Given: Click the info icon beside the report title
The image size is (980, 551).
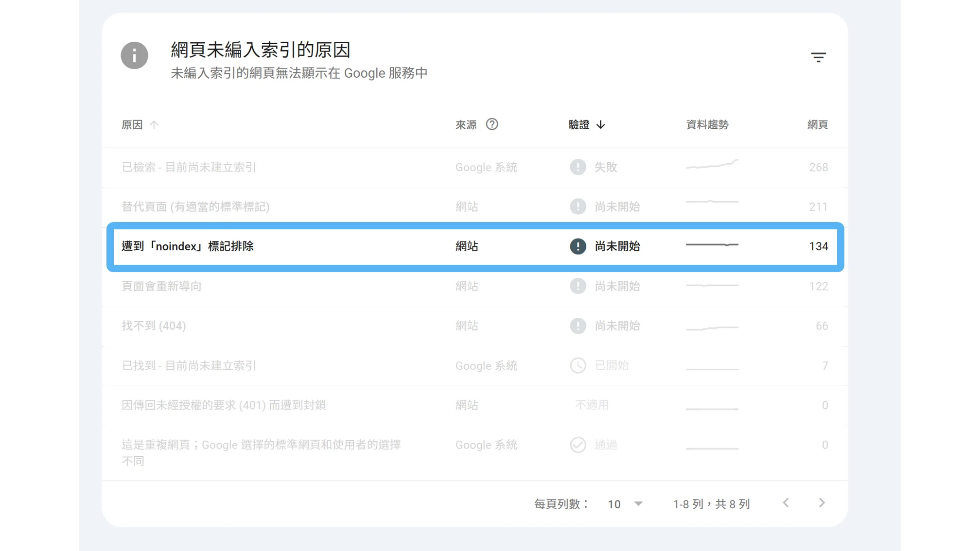Looking at the screenshot, I should click(x=135, y=55).
